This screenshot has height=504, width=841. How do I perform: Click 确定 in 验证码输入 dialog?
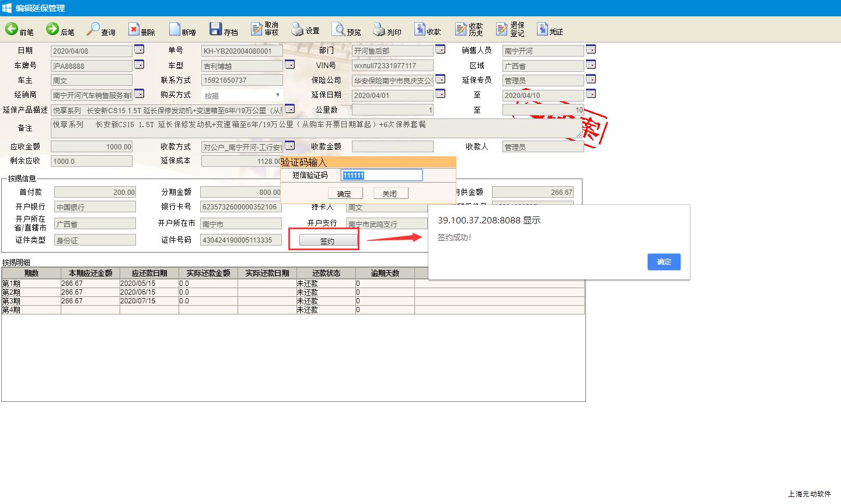click(344, 194)
